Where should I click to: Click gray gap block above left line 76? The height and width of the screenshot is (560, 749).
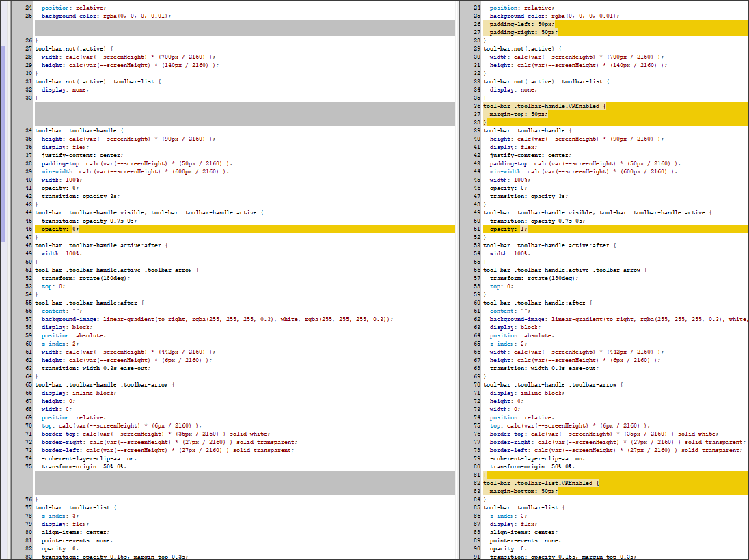(x=244, y=483)
